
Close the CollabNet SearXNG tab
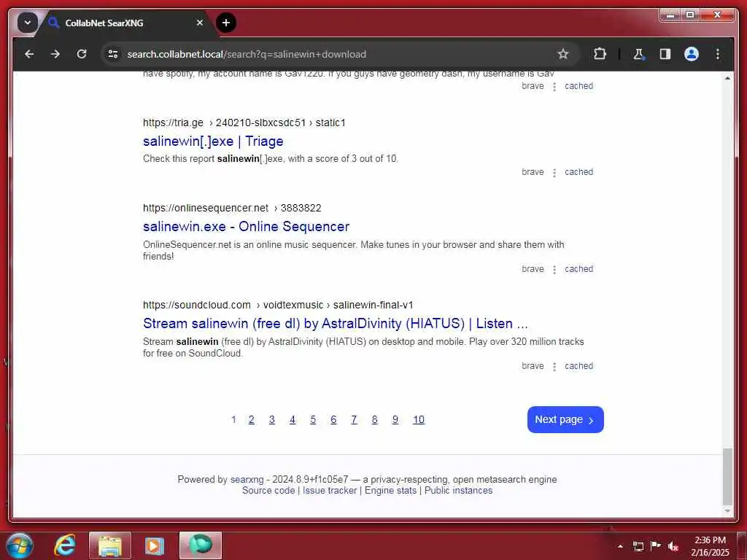[x=200, y=23]
